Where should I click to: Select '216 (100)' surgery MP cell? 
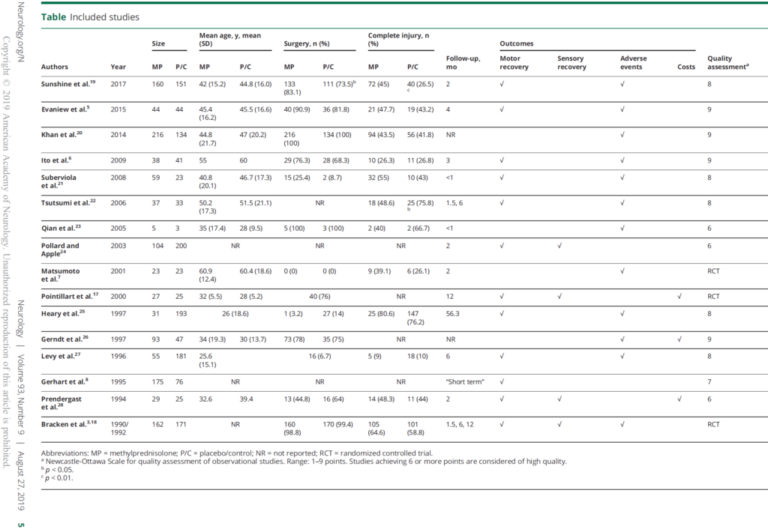tap(292, 139)
